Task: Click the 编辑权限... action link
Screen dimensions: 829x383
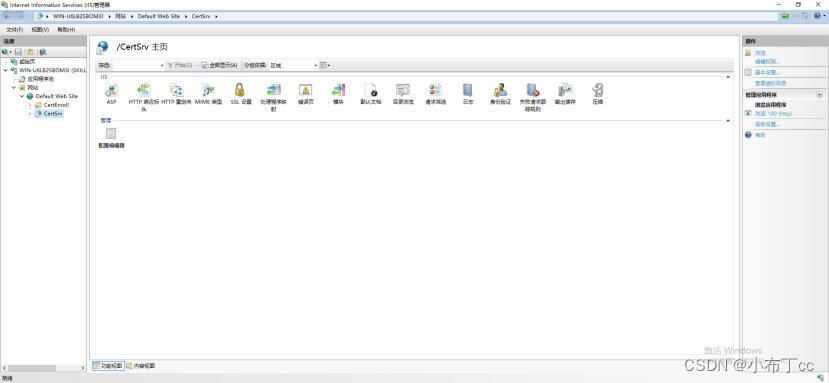Action: 767,62
